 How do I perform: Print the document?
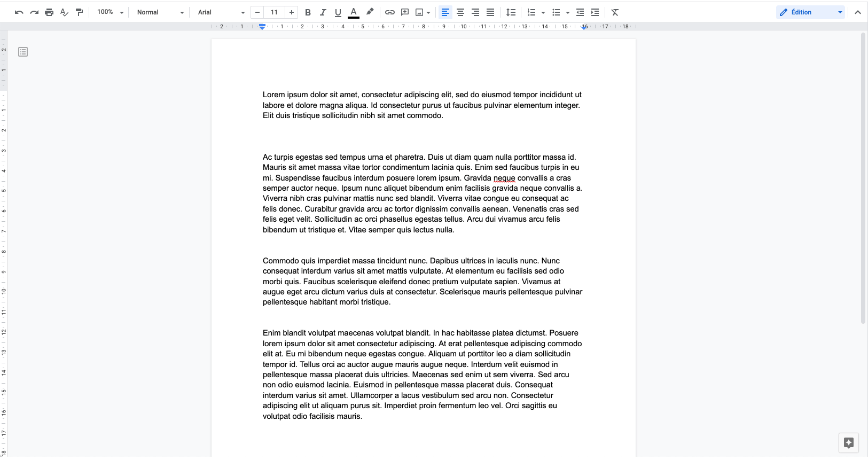[49, 12]
